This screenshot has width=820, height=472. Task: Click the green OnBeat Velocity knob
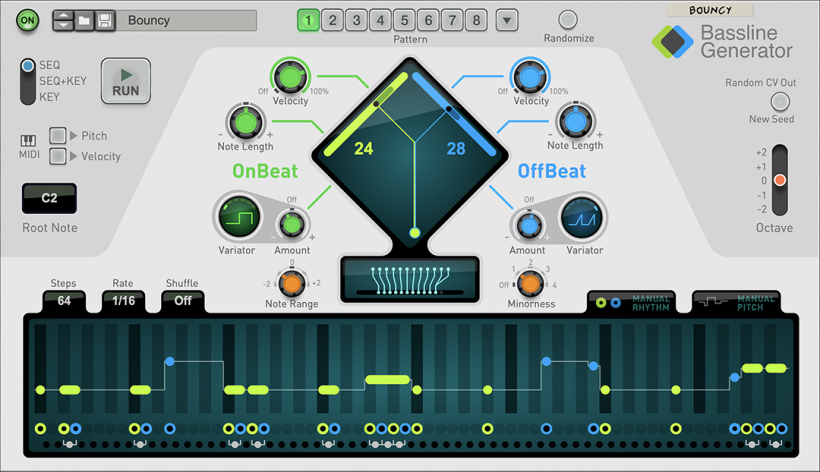point(291,77)
